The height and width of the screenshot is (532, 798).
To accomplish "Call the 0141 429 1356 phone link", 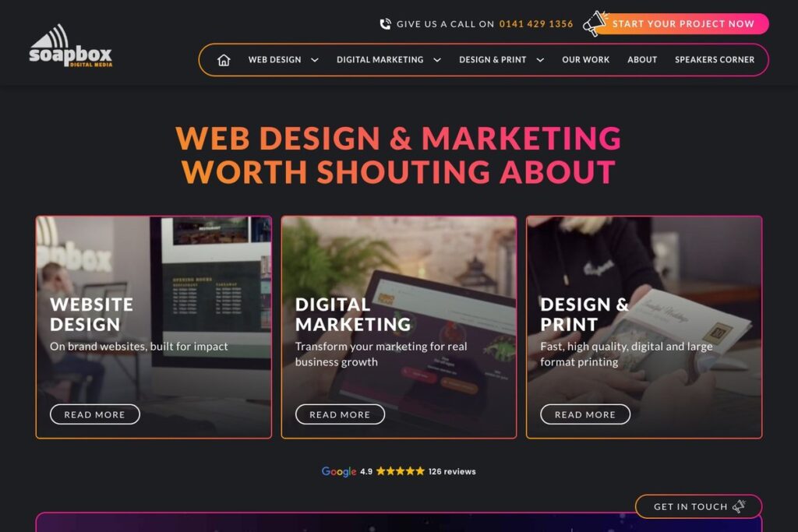I will pyautogui.click(x=536, y=24).
